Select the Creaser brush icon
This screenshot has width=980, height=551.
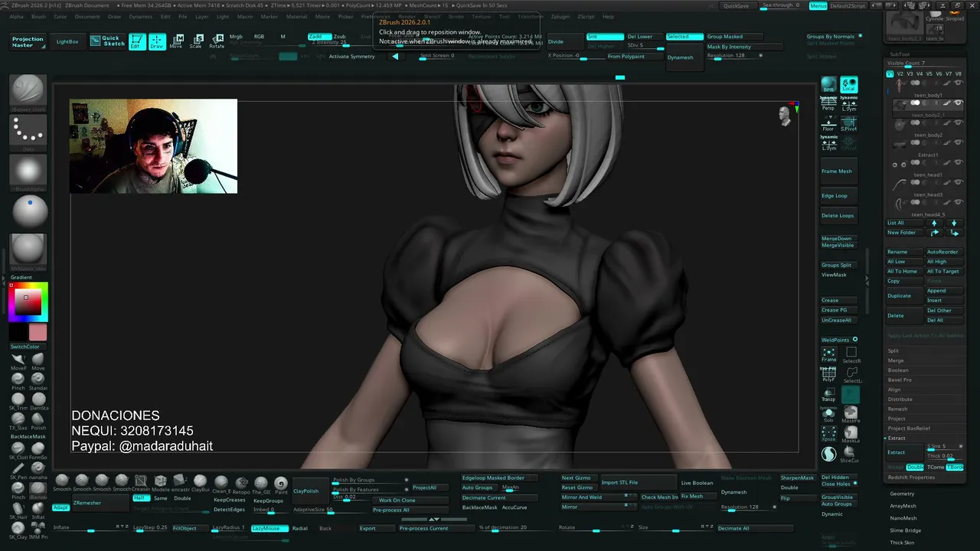pyautogui.click(x=141, y=483)
